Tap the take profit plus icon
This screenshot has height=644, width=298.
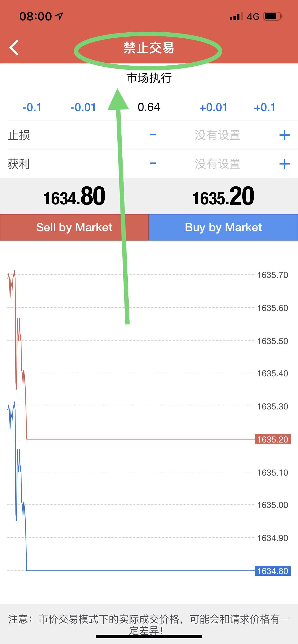coord(285,164)
